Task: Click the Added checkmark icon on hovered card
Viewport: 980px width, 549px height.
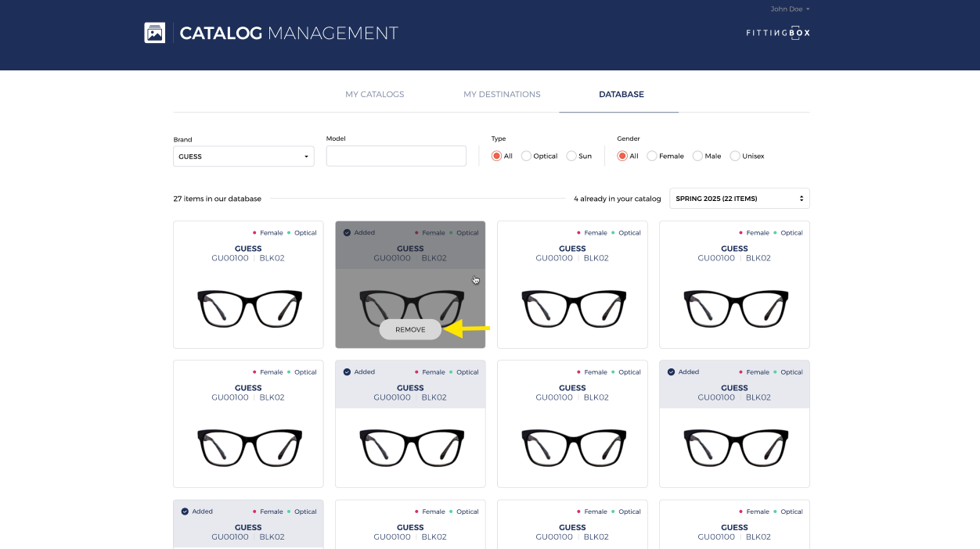Action: 347,233
